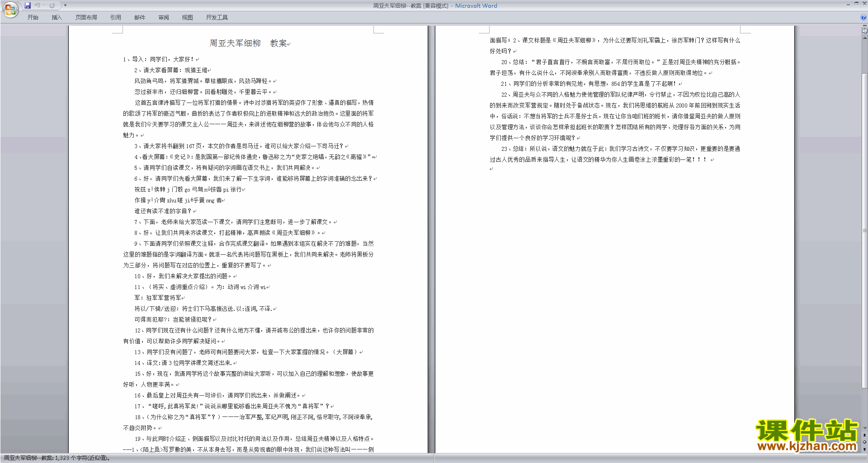Click the line 14、译文:请3位同学讲课文

point(183,363)
